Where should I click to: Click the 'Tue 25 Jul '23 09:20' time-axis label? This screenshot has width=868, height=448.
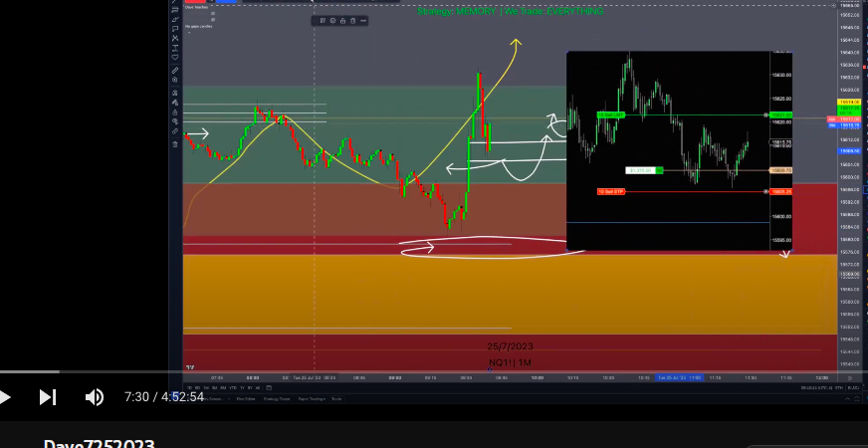(314, 377)
